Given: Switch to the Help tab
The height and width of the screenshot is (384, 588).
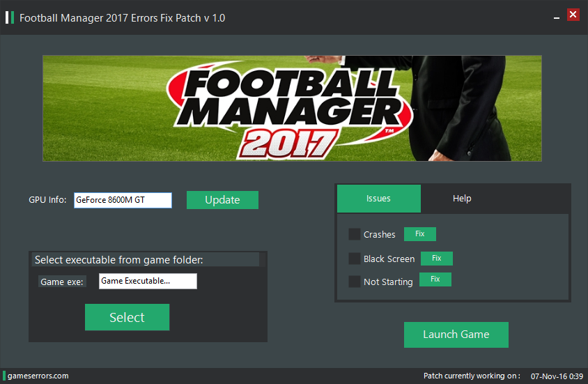Looking at the screenshot, I should pyautogui.click(x=462, y=199).
